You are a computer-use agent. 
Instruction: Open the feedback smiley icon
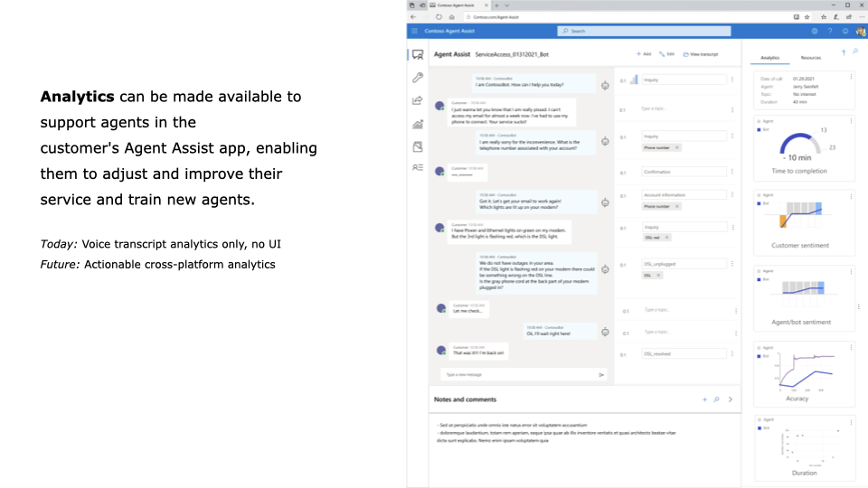pyautogui.click(x=845, y=31)
